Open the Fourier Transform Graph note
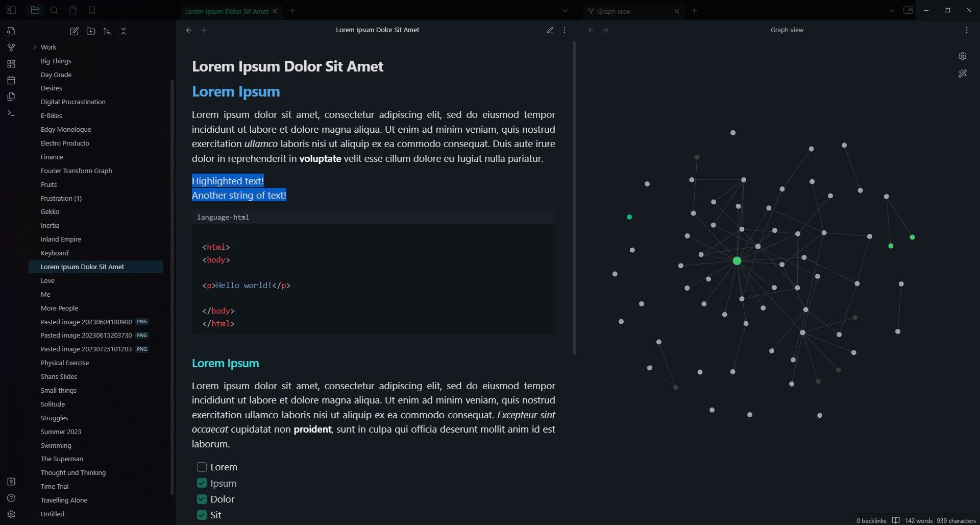This screenshot has width=980, height=525. click(76, 171)
